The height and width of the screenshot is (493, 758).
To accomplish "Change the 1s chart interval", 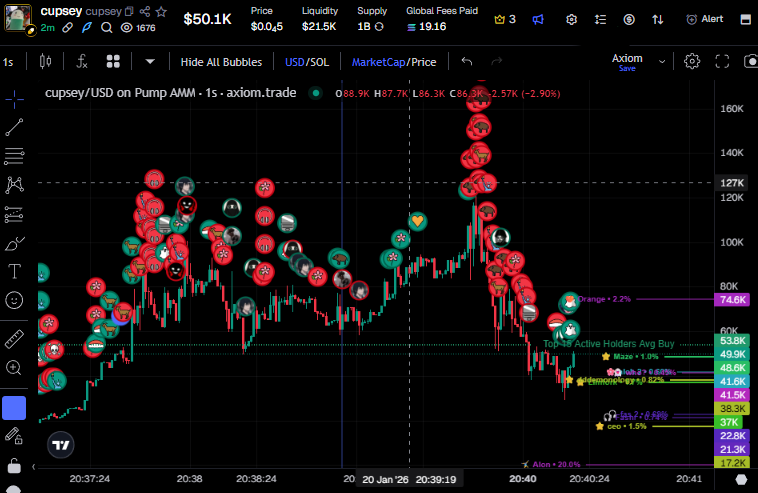I will (x=8, y=62).
